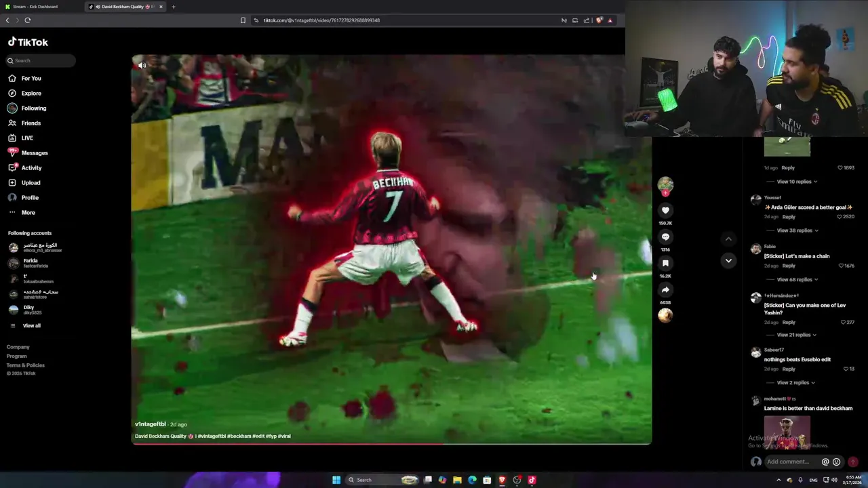
Task: Save video with the bookmark icon
Action: (665, 263)
